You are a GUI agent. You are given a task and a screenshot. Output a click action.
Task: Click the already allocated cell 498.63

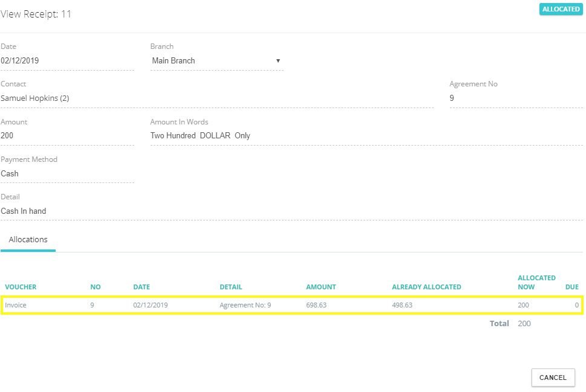[x=402, y=305]
